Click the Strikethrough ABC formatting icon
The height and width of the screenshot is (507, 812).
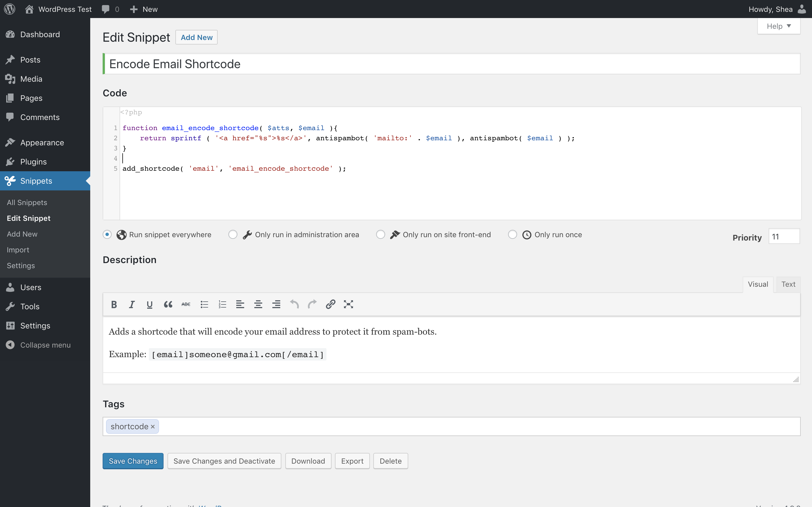[186, 304]
